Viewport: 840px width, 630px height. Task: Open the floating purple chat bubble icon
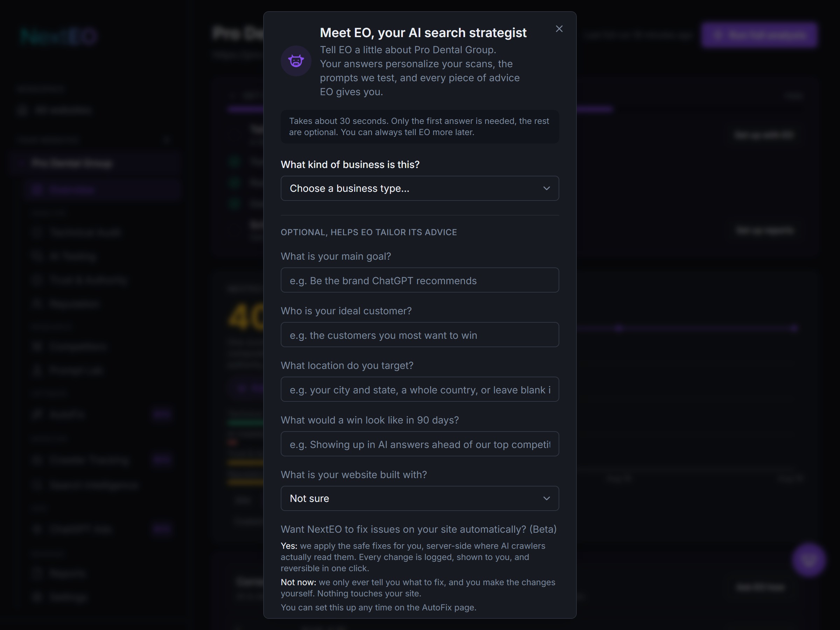809,560
